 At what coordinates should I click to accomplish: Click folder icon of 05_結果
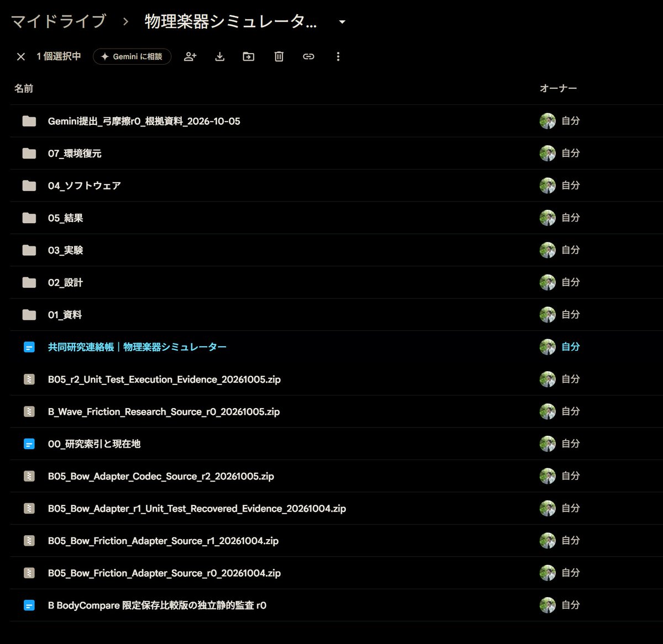pos(29,218)
